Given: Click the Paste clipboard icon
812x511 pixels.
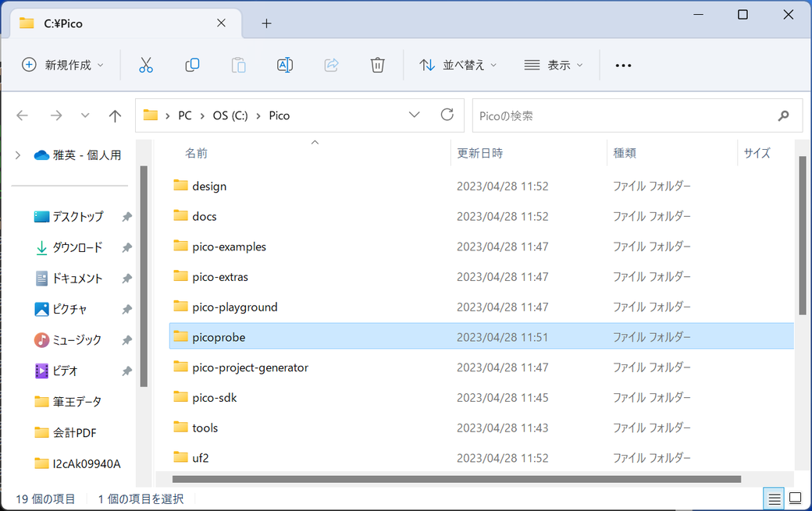Looking at the screenshot, I should click(238, 66).
